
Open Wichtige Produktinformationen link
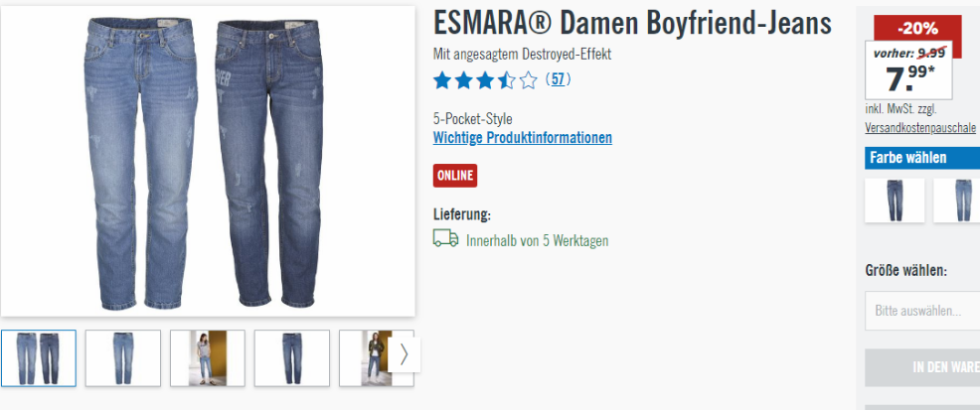tap(523, 137)
